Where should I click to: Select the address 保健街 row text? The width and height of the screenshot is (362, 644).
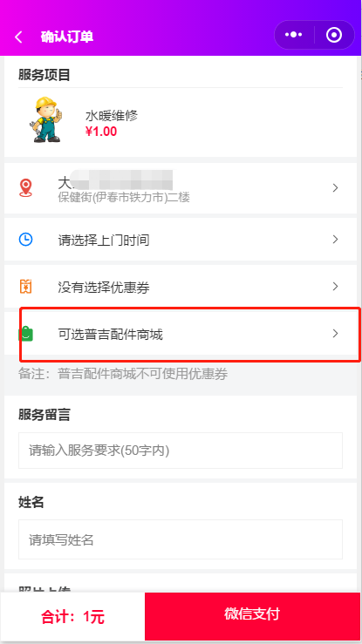124,198
